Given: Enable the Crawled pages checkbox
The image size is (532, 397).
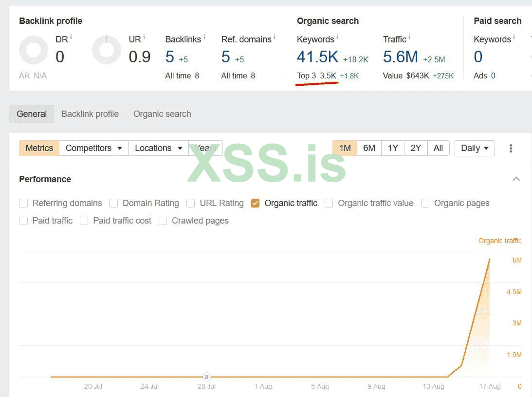Looking at the screenshot, I should tap(163, 221).
